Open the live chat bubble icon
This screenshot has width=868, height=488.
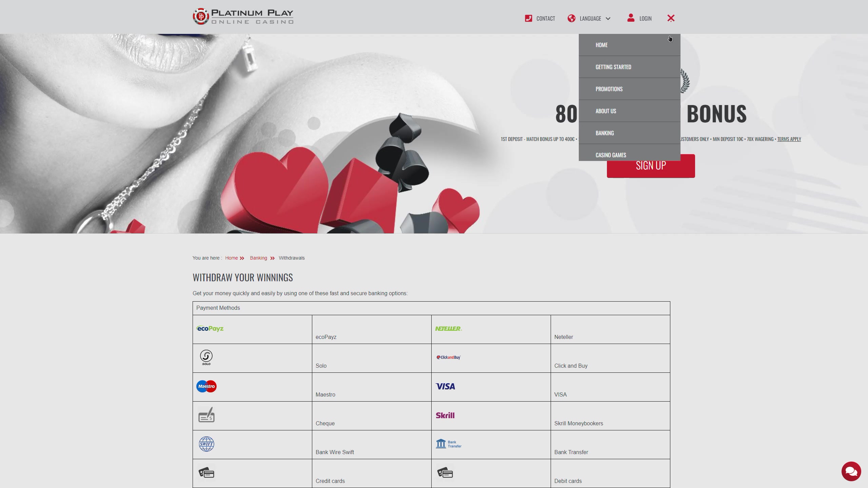(x=851, y=471)
